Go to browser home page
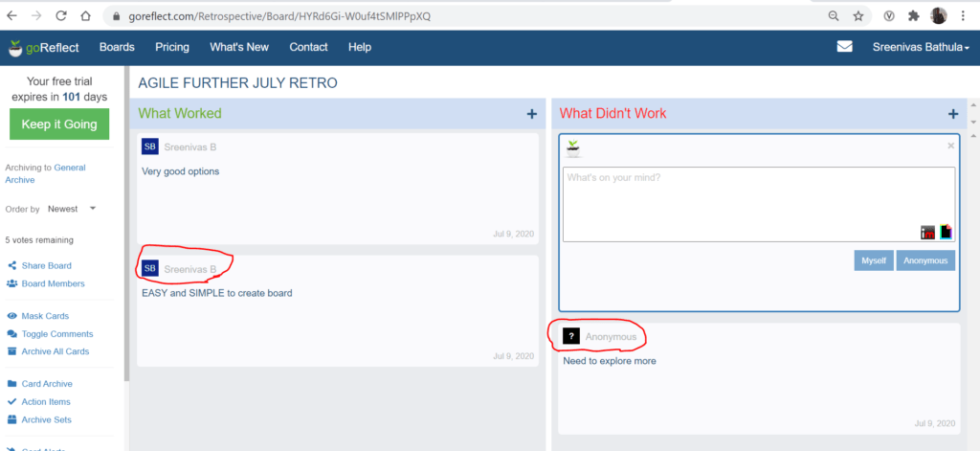The height and width of the screenshot is (451, 980). point(85,16)
